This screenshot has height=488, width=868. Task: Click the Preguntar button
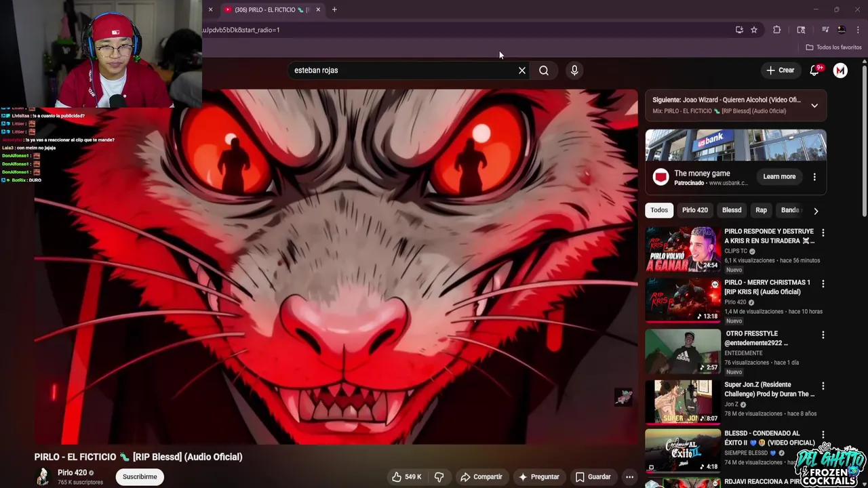(539, 477)
